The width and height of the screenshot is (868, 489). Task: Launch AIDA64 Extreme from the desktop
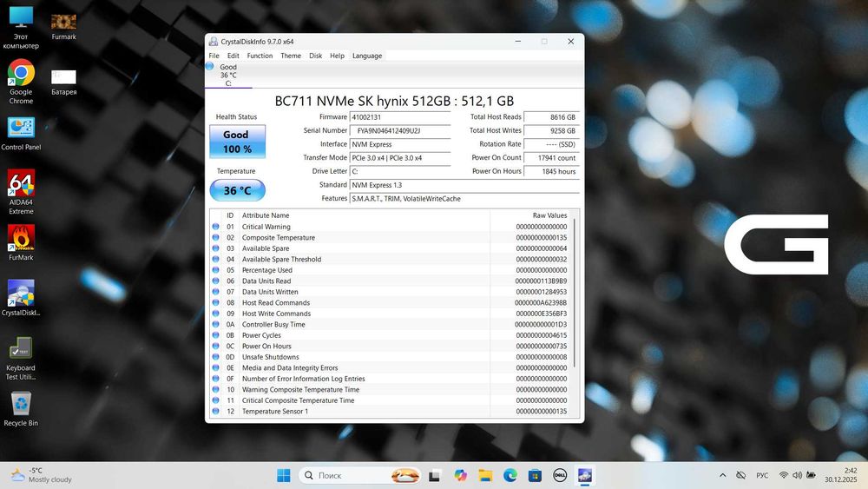pyautogui.click(x=21, y=192)
